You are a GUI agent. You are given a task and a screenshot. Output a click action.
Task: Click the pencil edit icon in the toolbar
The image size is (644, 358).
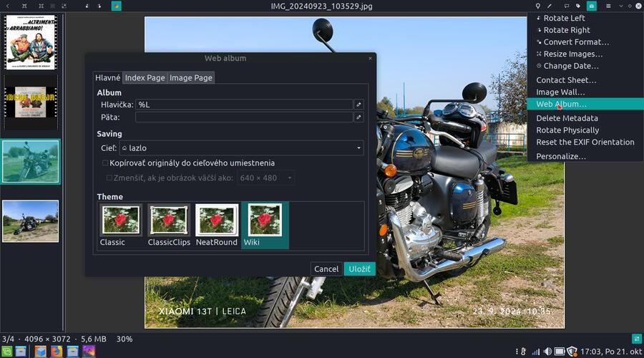click(550, 6)
